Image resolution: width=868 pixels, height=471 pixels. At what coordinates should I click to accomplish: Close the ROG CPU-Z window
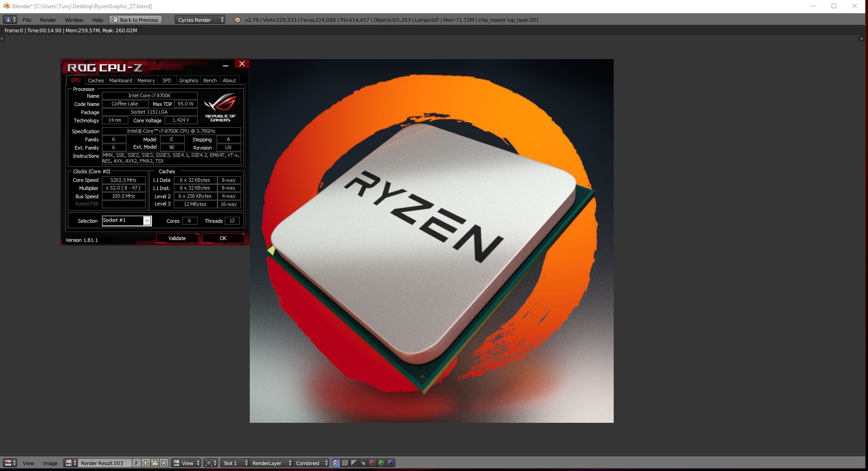tap(242, 64)
